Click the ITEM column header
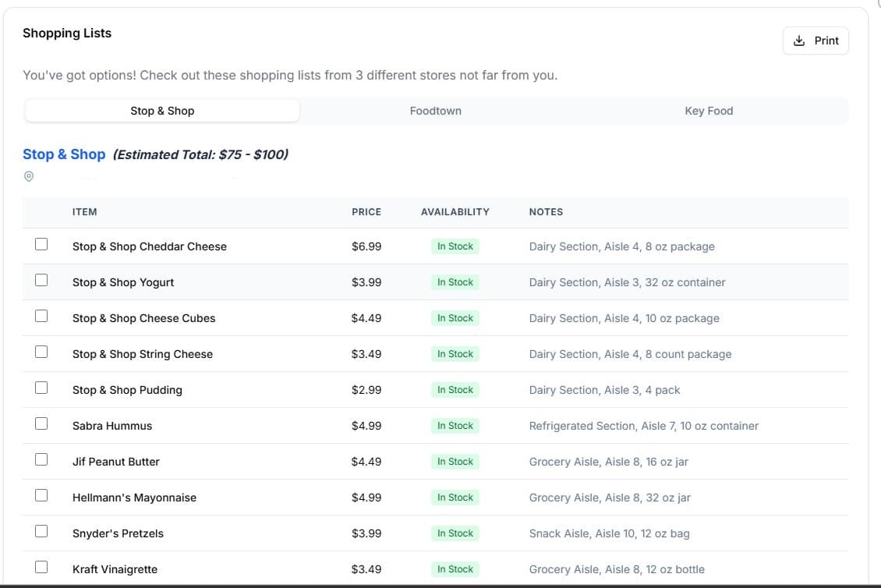The width and height of the screenshot is (881, 588). coord(84,212)
